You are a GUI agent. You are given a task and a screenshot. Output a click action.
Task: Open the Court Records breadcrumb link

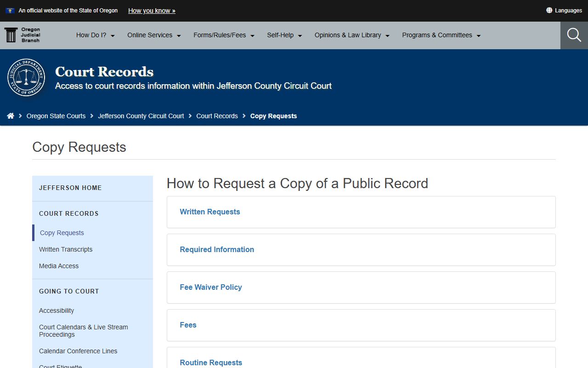tap(217, 116)
